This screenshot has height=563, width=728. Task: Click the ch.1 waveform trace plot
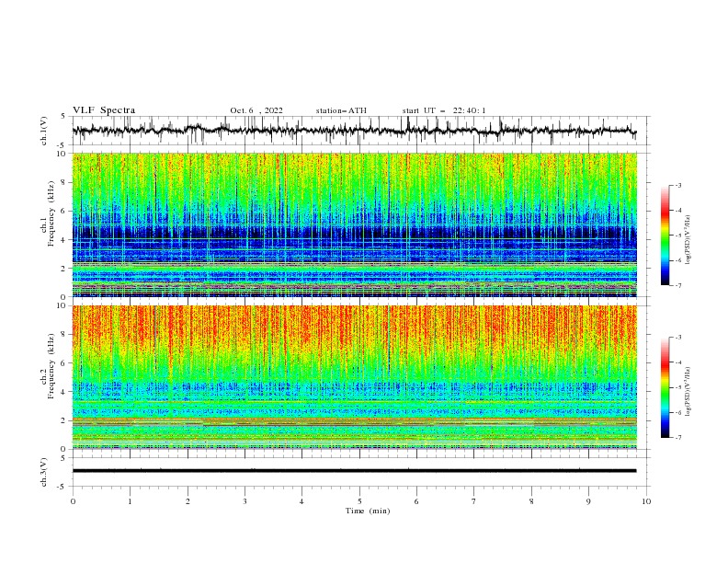[354, 131]
